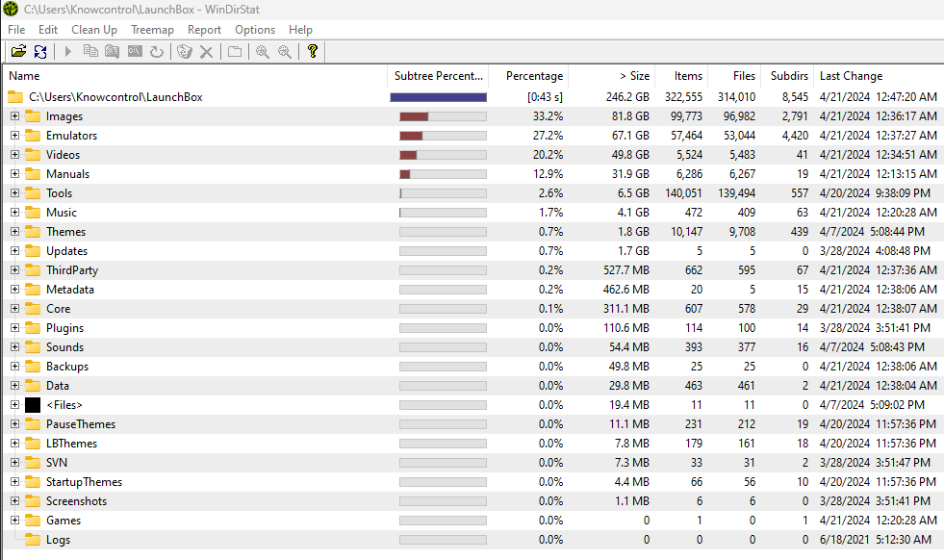The width and height of the screenshot is (944, 560).
Task: Open the Edit menu
Action: pos(47,30)
